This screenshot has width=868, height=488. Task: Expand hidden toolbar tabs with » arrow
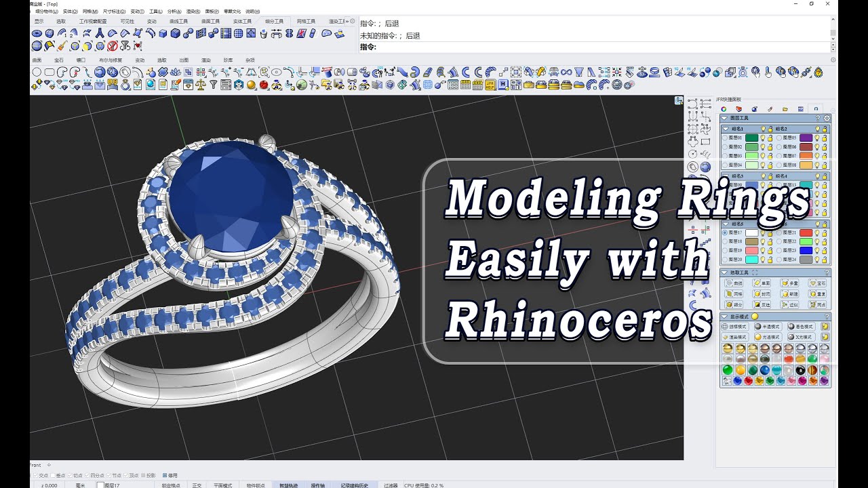coord(347,21)
